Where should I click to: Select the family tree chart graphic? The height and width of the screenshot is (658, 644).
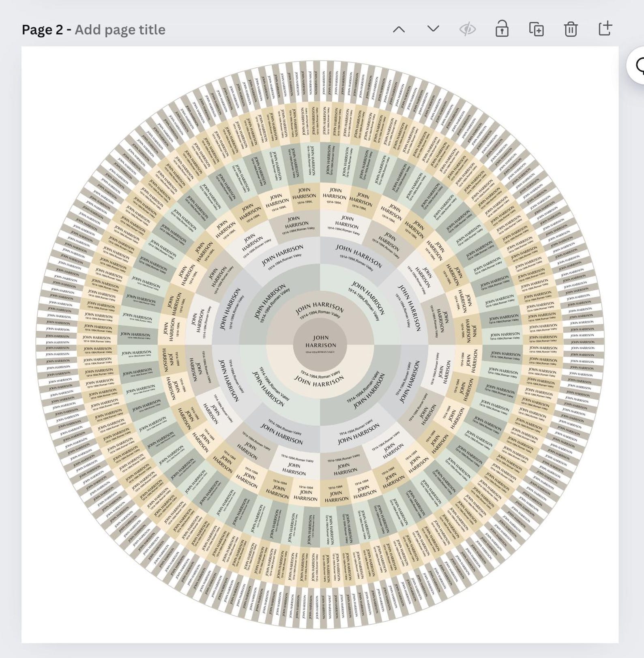(x=320, y=345)
